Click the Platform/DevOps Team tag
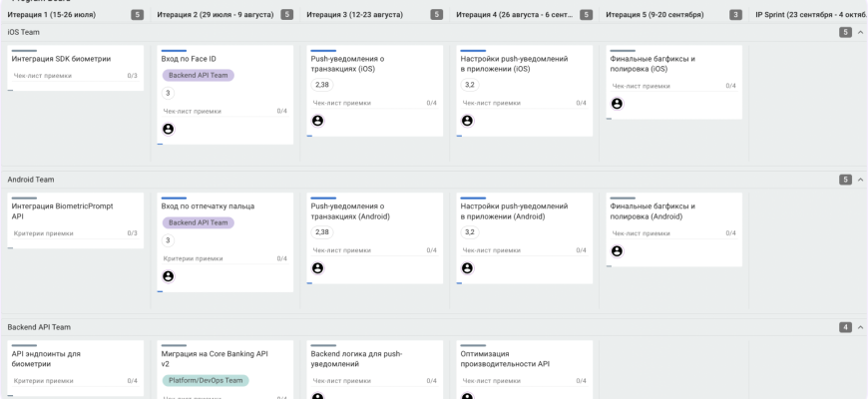 coord(205,380)
